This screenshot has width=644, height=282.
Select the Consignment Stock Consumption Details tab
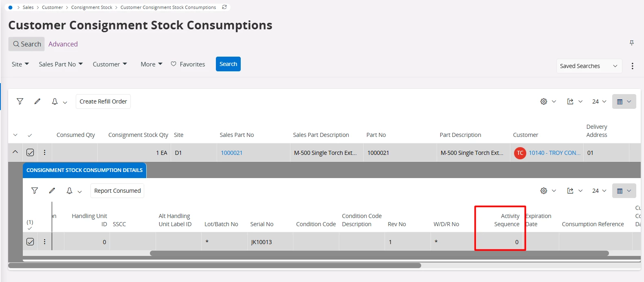coord(84,170)
